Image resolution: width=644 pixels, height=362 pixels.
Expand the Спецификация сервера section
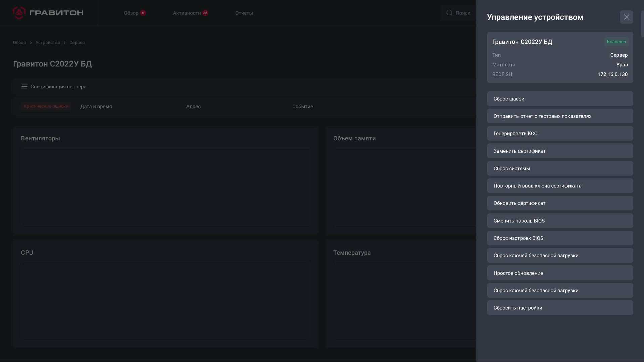(x=58, y=87)
